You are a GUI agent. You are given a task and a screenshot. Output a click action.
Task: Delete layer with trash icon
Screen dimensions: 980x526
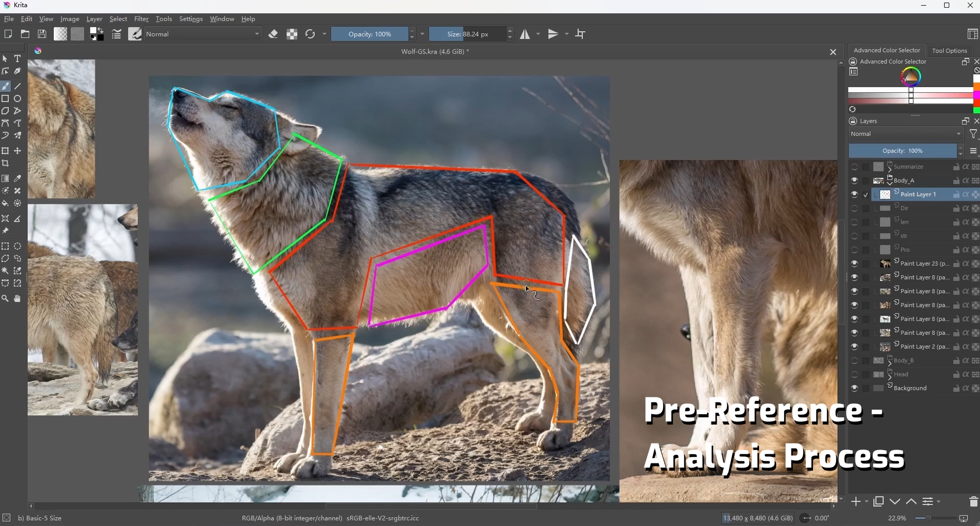point(973,502)
